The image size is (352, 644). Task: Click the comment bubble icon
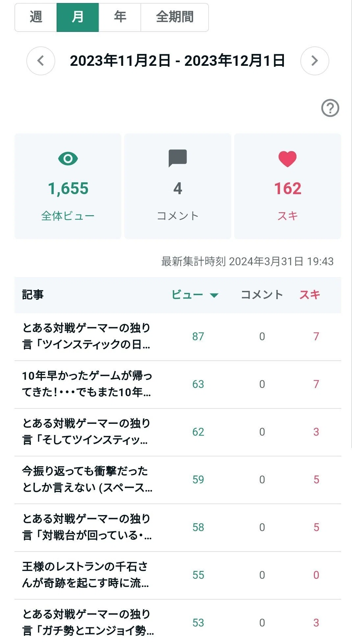pyautogui.click(x=178, y=158)
